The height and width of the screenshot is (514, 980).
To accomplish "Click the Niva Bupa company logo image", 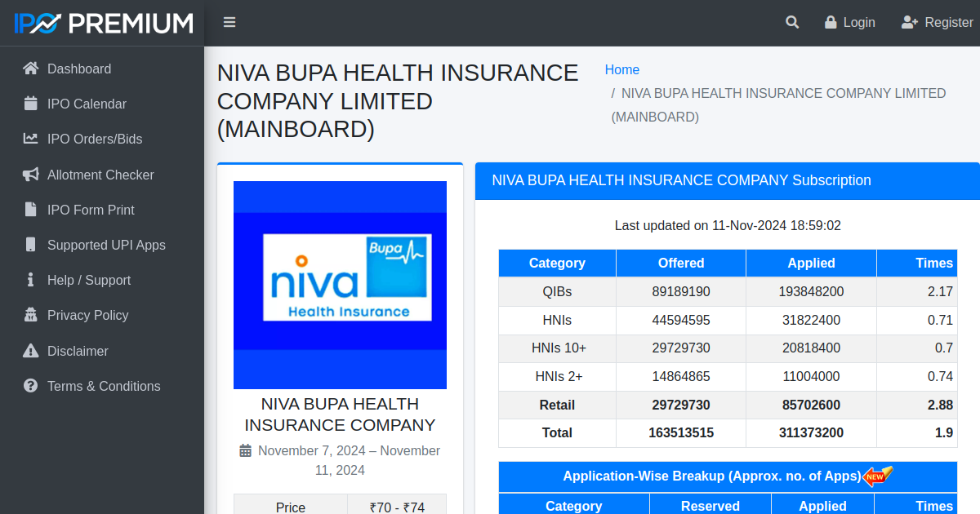I will point(340,285).
